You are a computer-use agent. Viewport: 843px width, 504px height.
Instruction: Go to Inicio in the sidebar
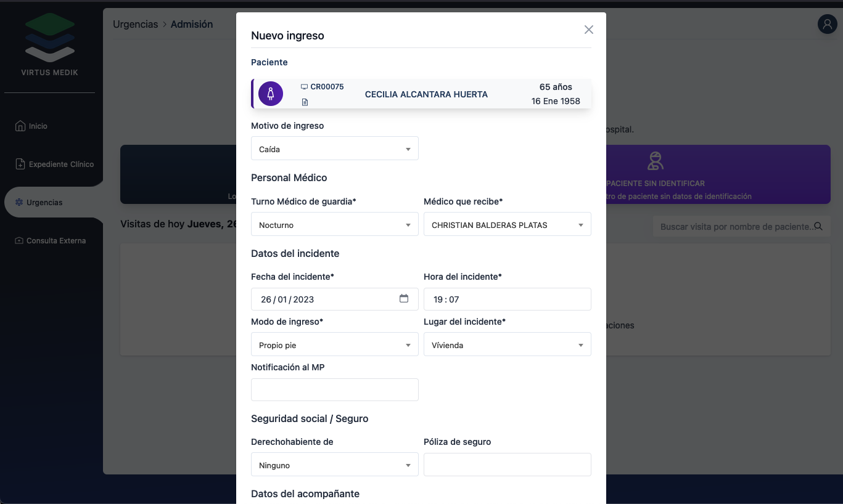point(38,126)
